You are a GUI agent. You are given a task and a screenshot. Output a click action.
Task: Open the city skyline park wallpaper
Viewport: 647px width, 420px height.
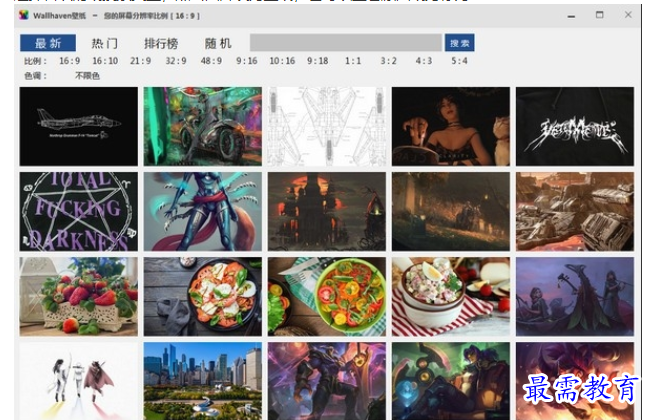click(203, 381)
